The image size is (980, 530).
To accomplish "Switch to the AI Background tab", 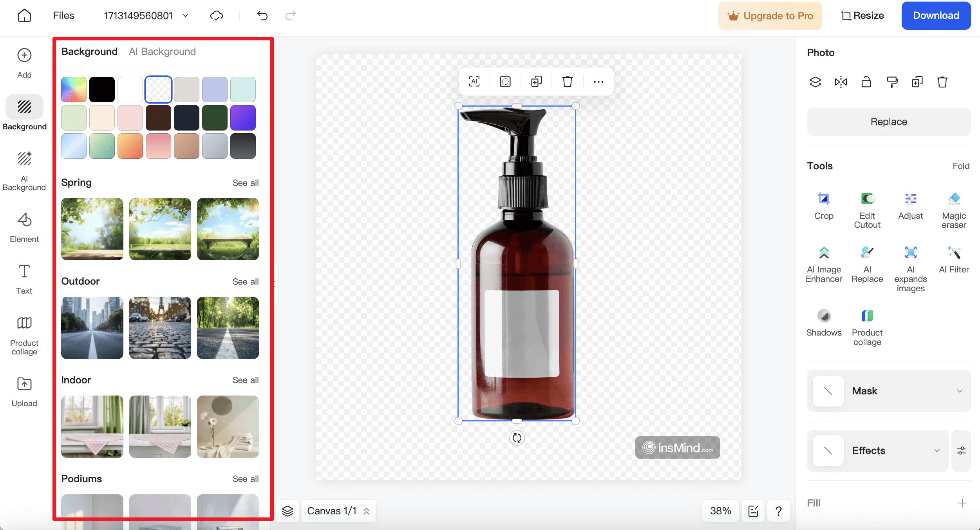I will pyautogui.click(x=162, y=51).
